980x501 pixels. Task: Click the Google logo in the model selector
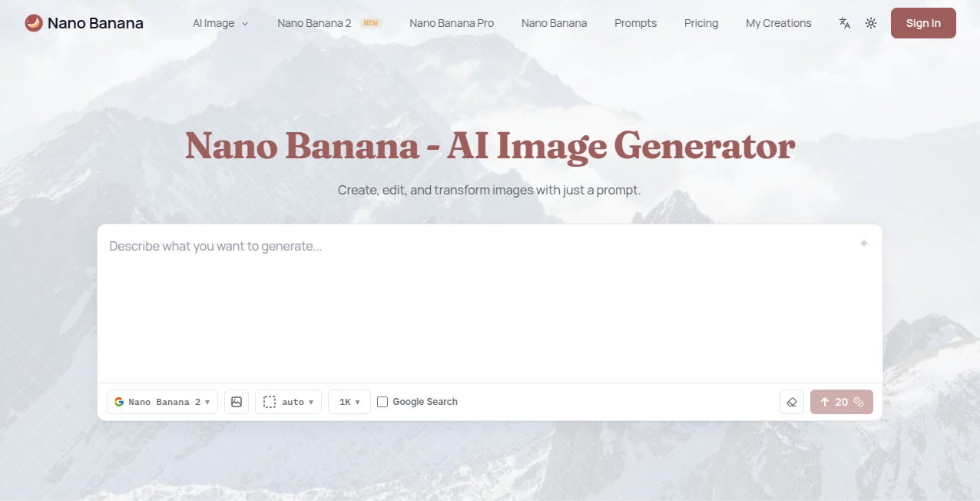tap(119, 401)
